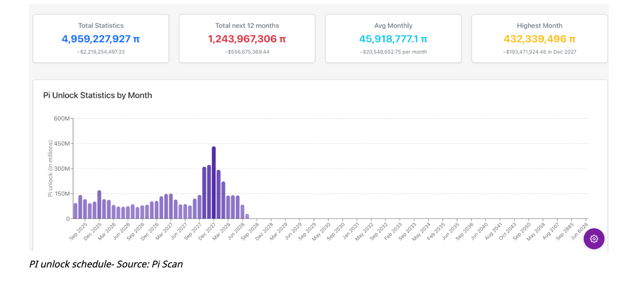Click the yellow 432,339,496 π value
This screenshot has width=644, height=293.
[539, 39]
